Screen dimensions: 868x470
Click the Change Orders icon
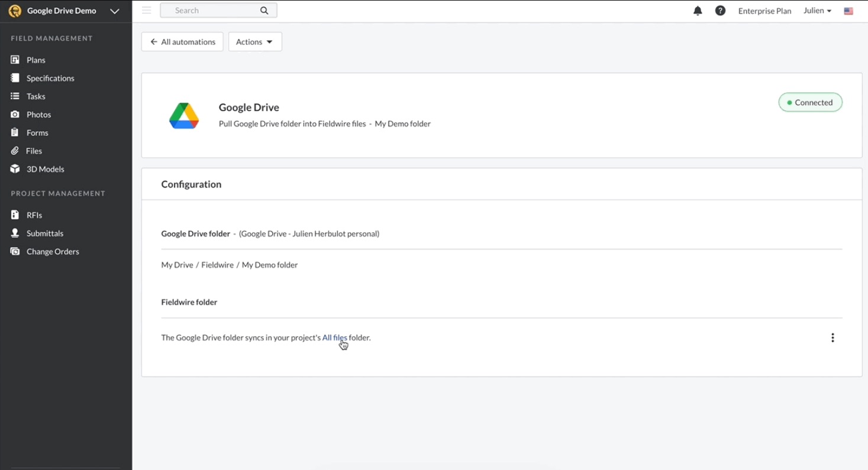(15, 252)
